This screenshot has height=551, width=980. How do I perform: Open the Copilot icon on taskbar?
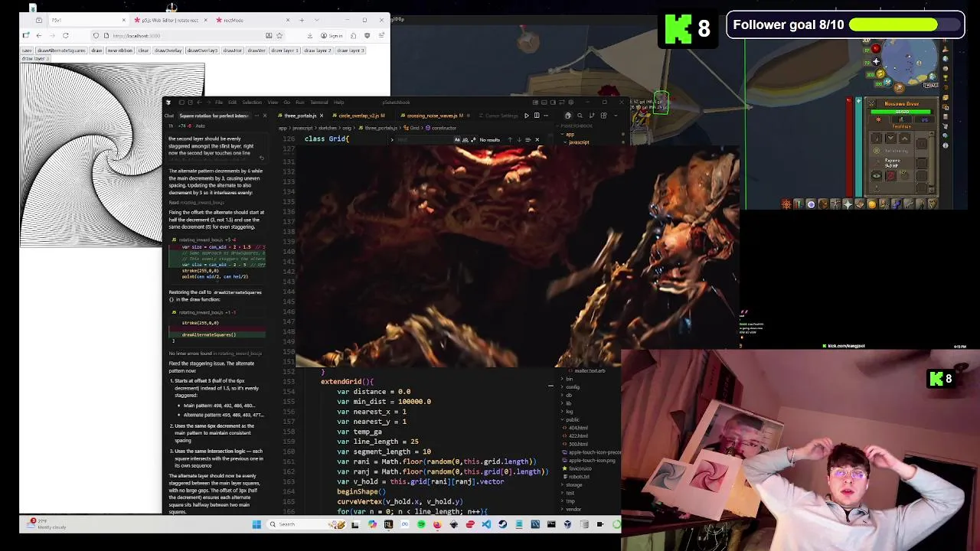click(x=372, y=524)
